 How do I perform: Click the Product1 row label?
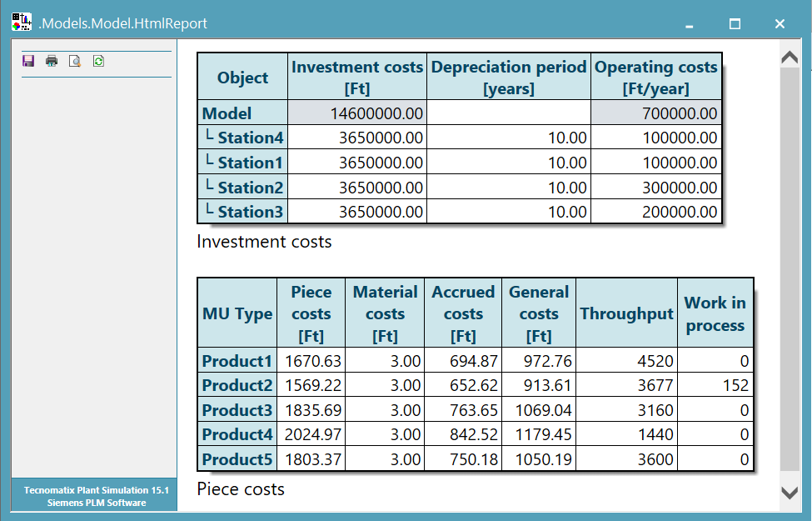coord(237,361)
